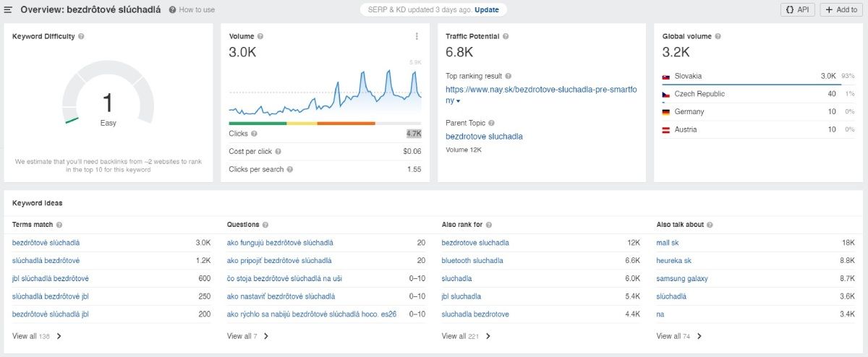Click the Slovakia country row label
This screenshot has width=868, height=357.
pyautogui.click(x=688, y=76)
